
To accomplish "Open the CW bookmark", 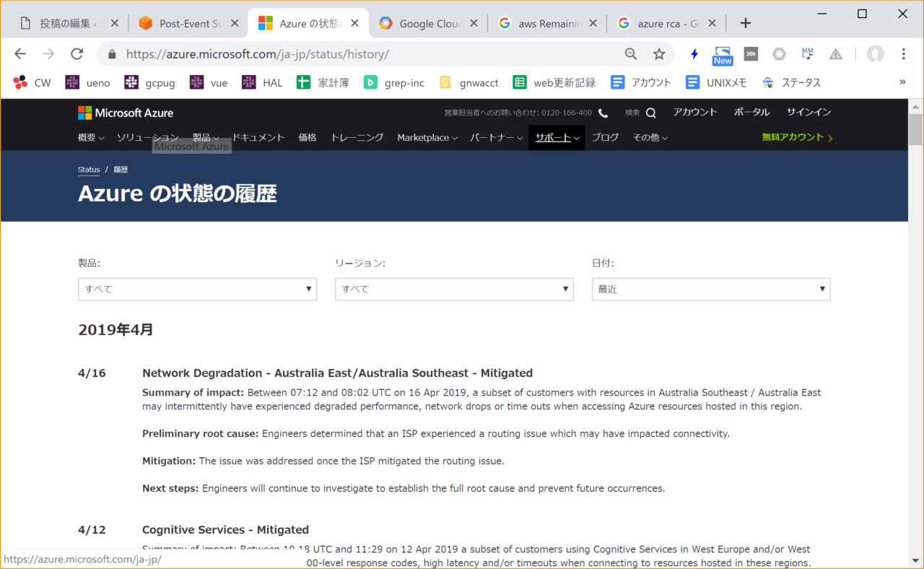I will [32, 82].
